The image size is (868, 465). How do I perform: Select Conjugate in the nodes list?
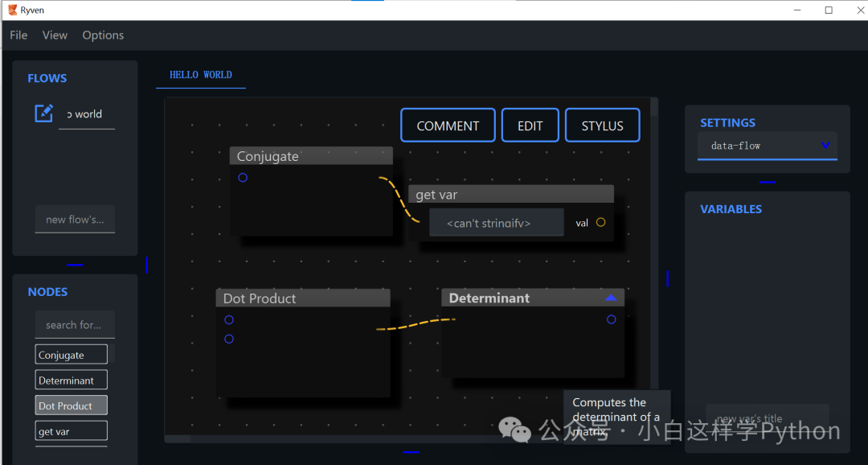(71, 355)
